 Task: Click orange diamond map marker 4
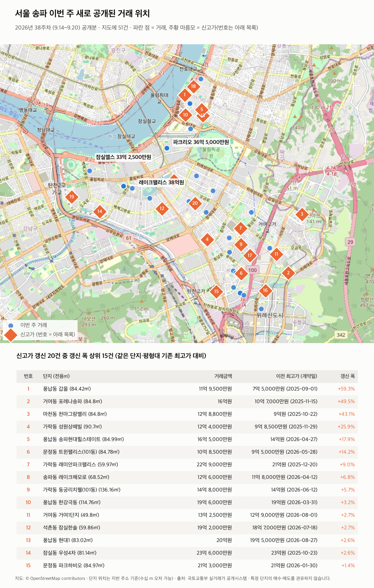point(207,240)
